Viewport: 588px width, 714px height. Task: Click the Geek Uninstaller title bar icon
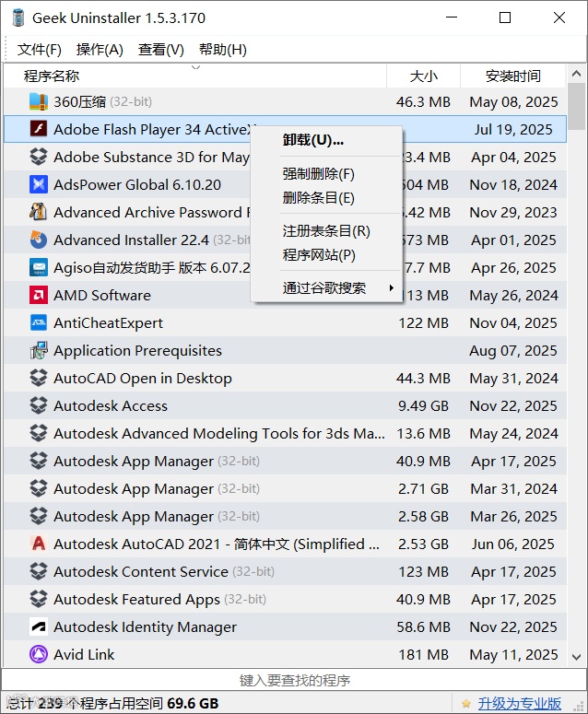(18, 18)
